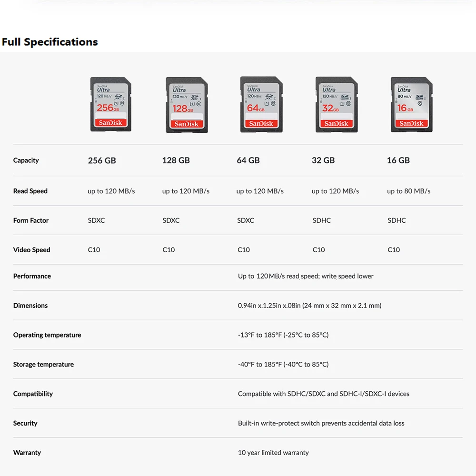Image resolution: width=476 pixels, height=476 pixels.
Task: Click C10 video speed under 16 GB
Action: (x=394, y=250)
